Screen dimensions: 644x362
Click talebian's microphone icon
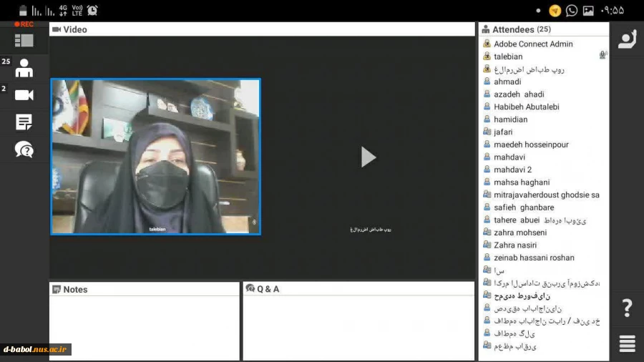point(602,55)
